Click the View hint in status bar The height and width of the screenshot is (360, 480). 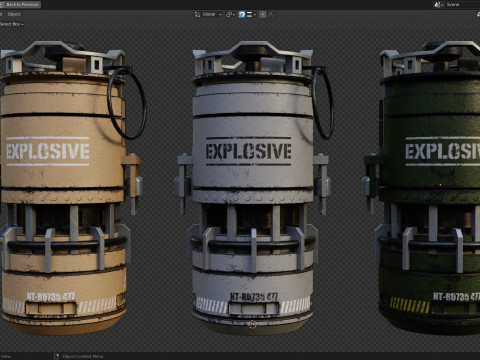6,356
